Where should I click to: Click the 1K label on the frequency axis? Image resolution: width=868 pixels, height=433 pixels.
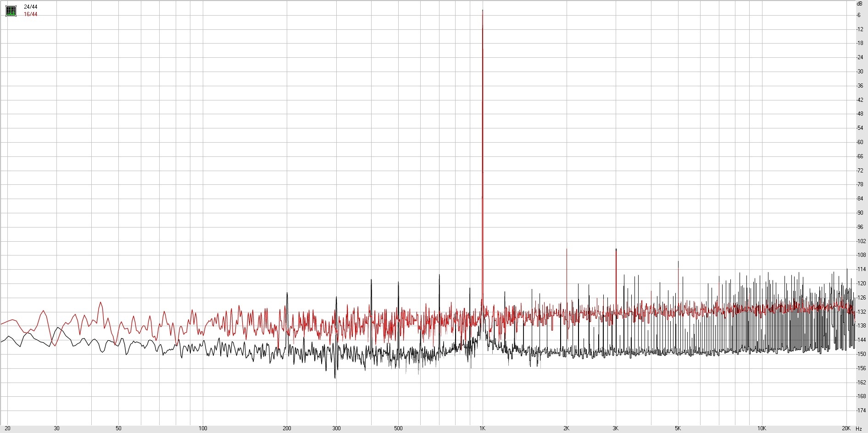[482, 428]
